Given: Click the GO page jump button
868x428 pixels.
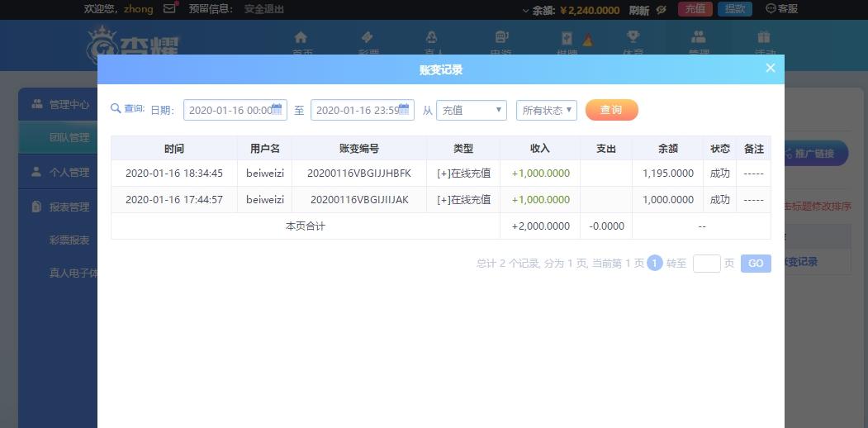Looking at the screenshot, I should (x=756, y=264).
